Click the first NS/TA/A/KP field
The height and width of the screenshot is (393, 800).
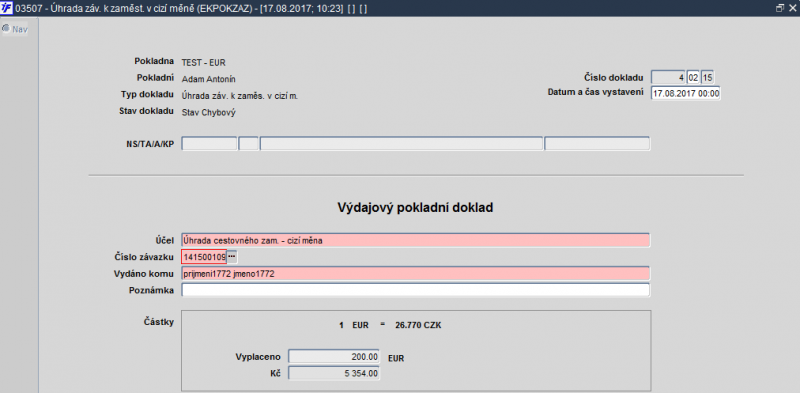point(209,143)
